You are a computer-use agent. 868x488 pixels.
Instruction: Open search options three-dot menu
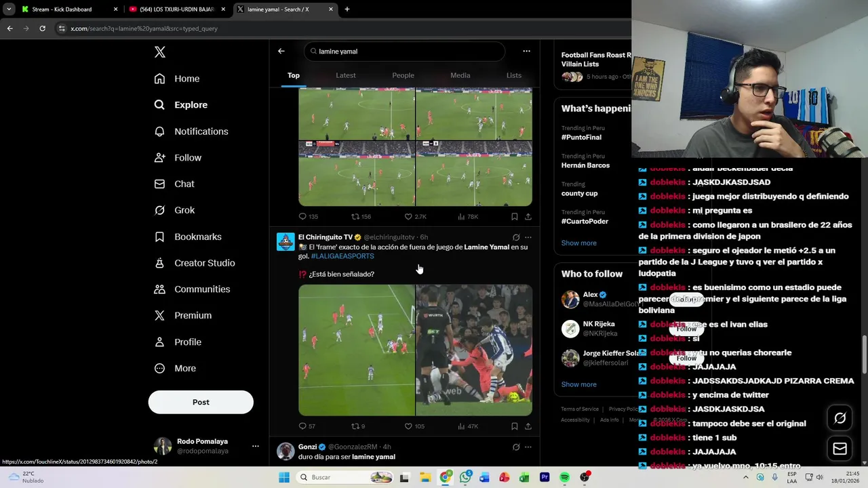tap(526, 51)
